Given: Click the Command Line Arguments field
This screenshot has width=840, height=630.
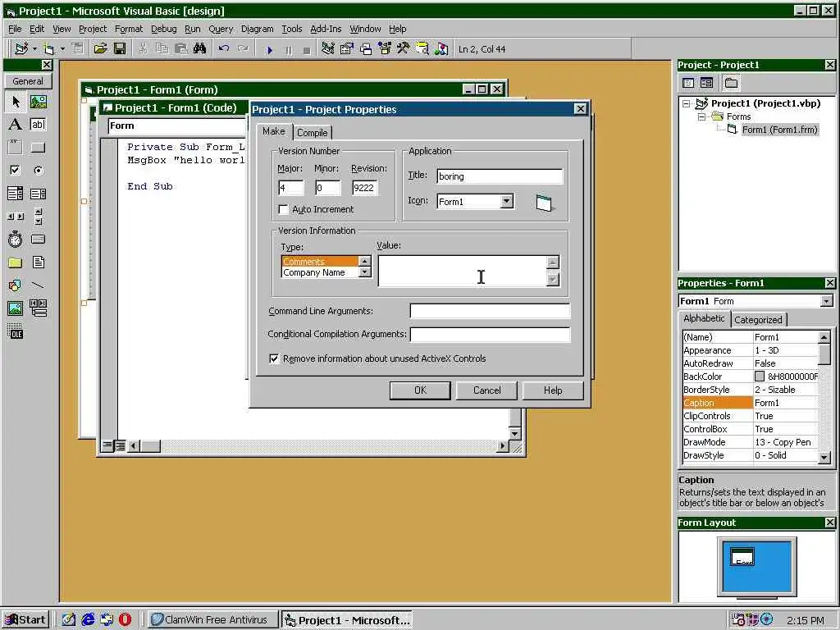Looking at the screenshot, I should (x=490, y=311).
